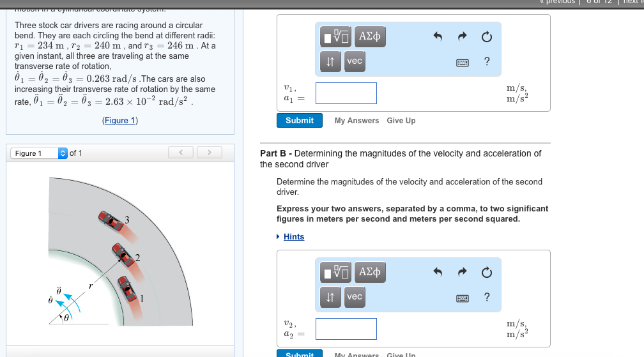The height and width of the screenshot is (357, 644).
Task: Click redo arrow in Part A toolbar
Action: click(x=462, y=38)
